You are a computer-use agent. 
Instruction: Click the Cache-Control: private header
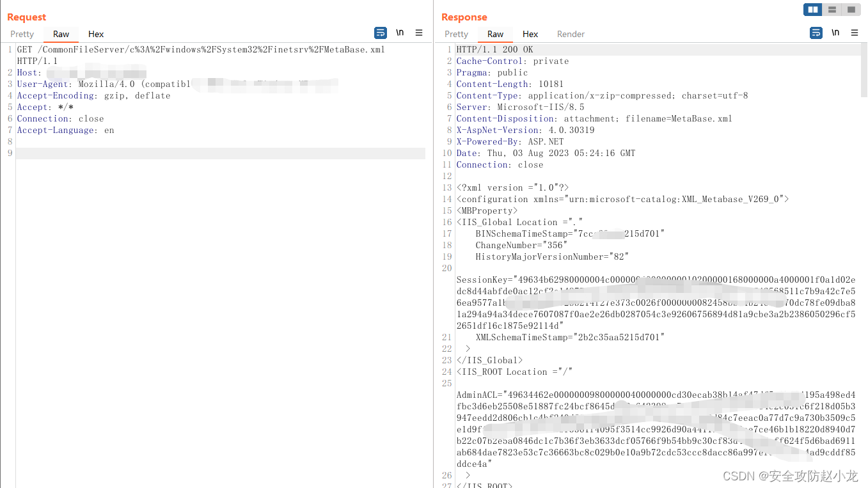click(x=512, y=61)
